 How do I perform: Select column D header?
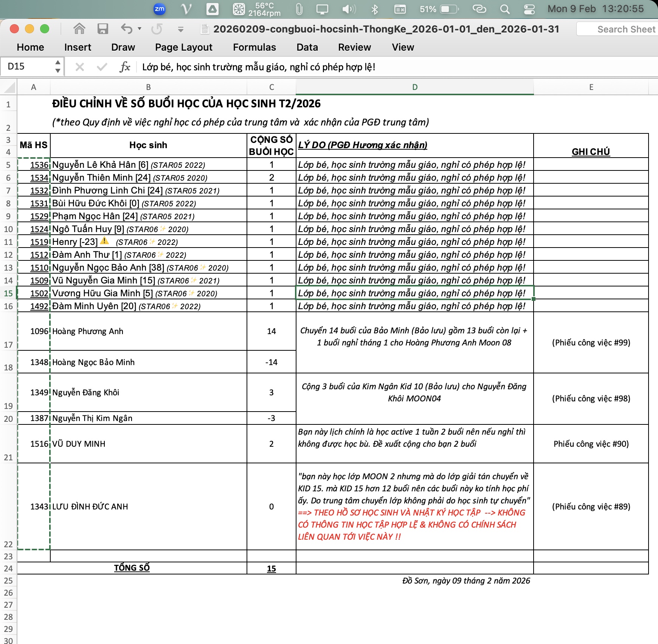pyautogui.click(x=414, y=87)
